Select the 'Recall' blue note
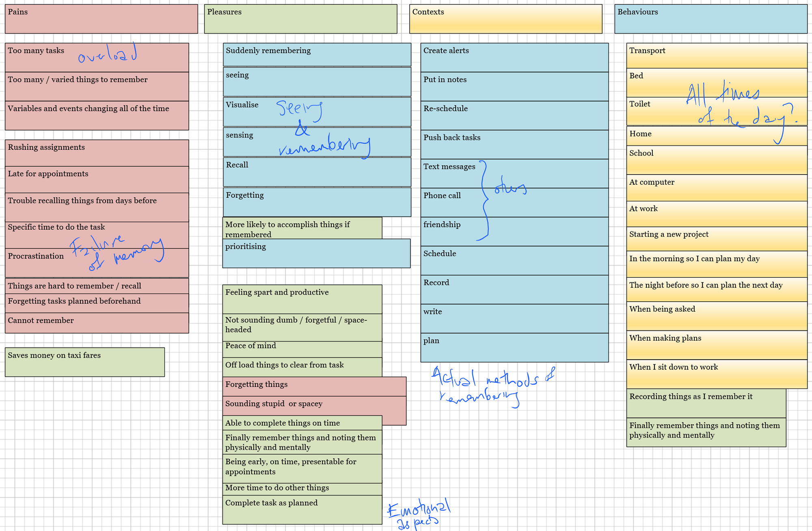812x531 pixels. (317, 172)
